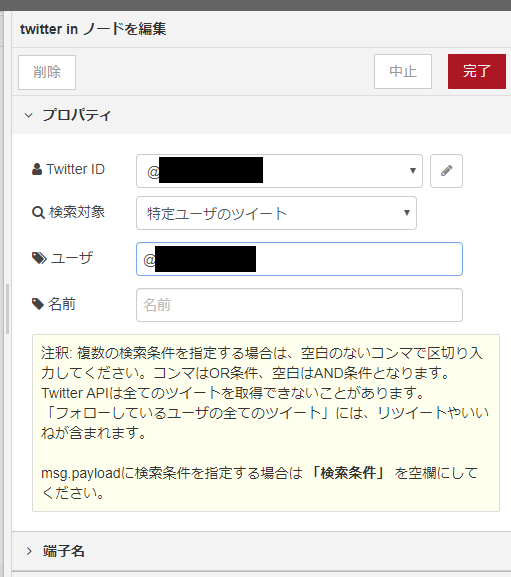
Task: Click the 削除 delete button
Action: [x=47, y=72]
